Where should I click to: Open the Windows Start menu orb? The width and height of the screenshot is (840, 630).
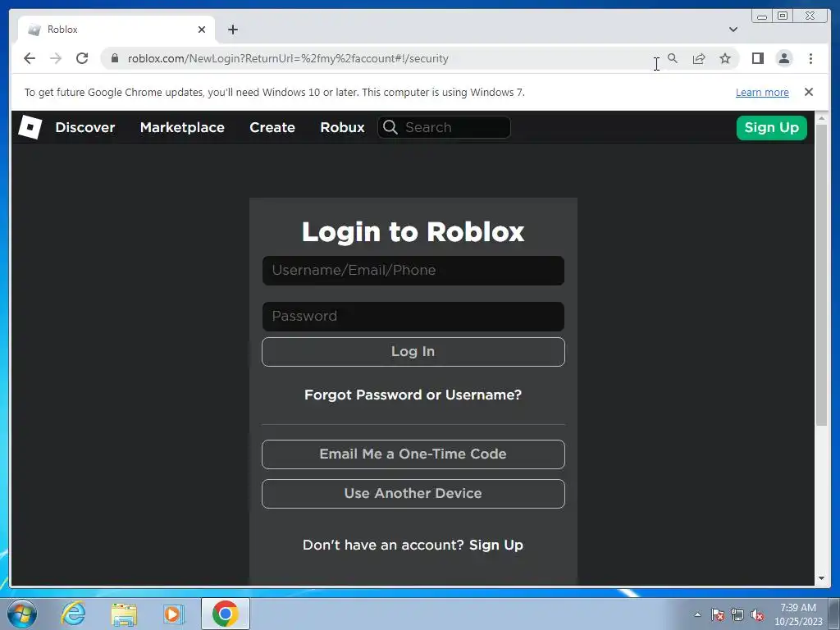[x=22, y=614]
